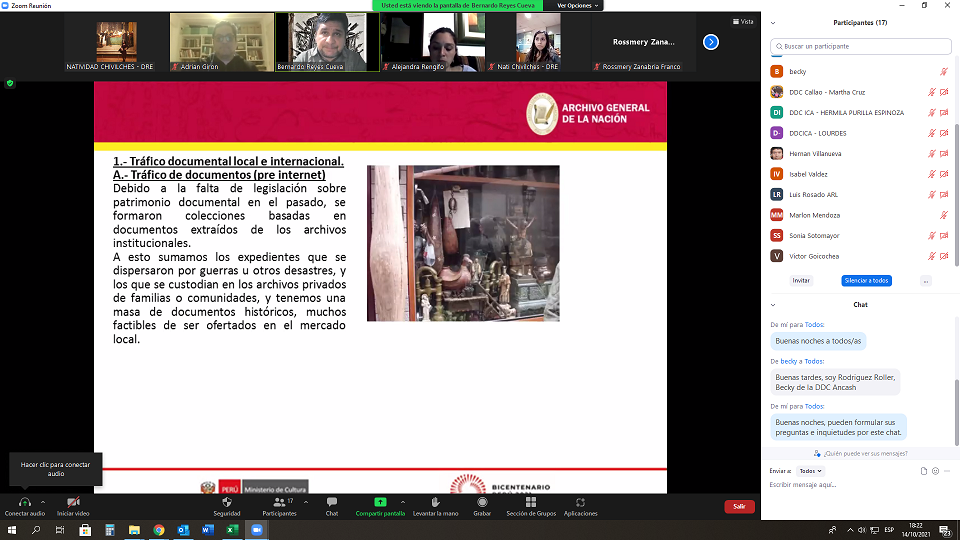Open emoji picker icon in chat
The image size is (960, 540).
(936, 471)
